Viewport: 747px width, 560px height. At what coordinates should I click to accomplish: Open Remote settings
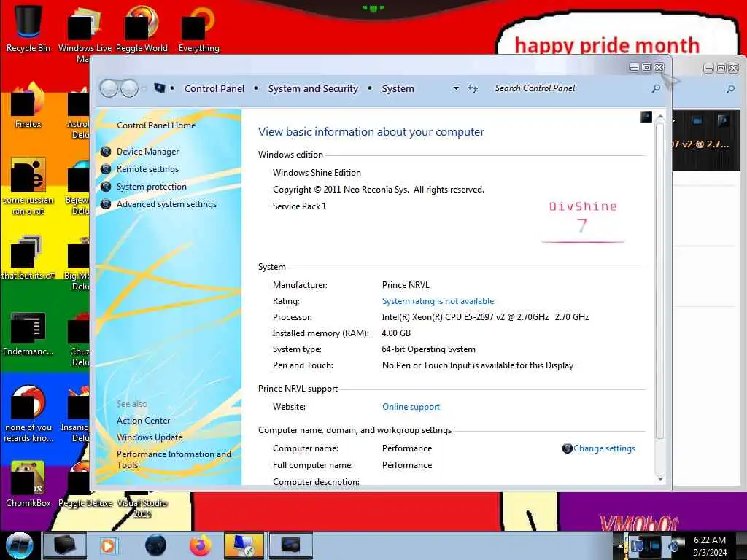147,169
